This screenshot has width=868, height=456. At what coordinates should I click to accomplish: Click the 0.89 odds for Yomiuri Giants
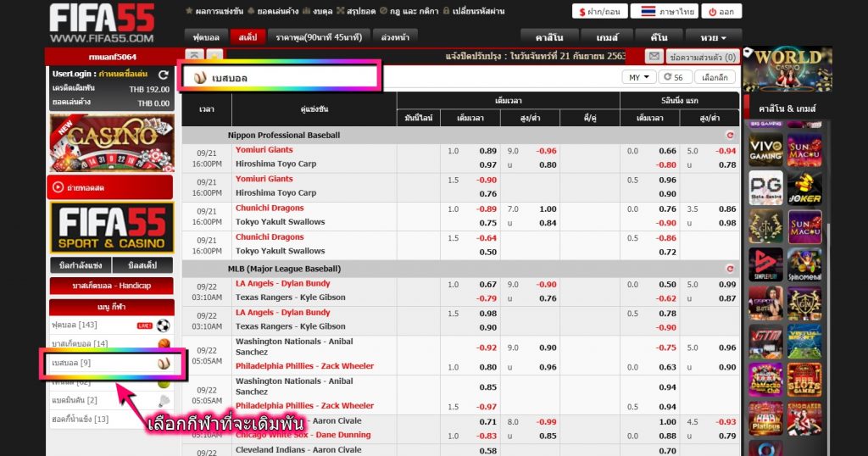point(487,151)
